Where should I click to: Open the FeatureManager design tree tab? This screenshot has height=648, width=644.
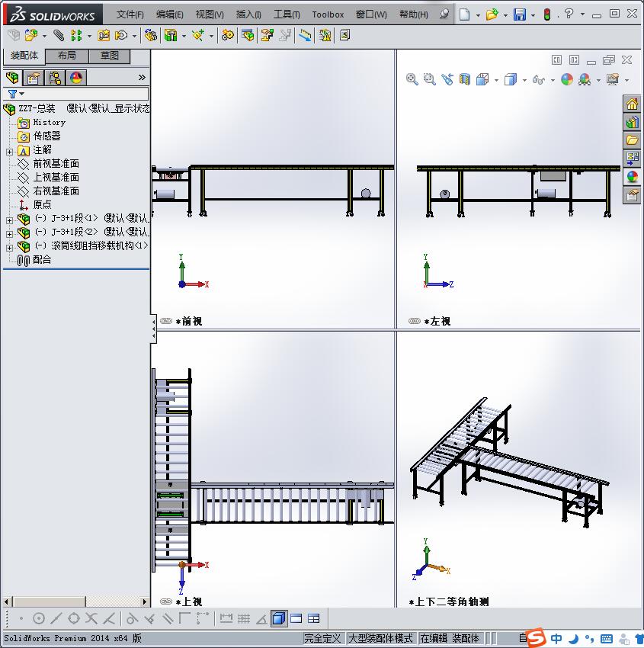tap(12, 77)
